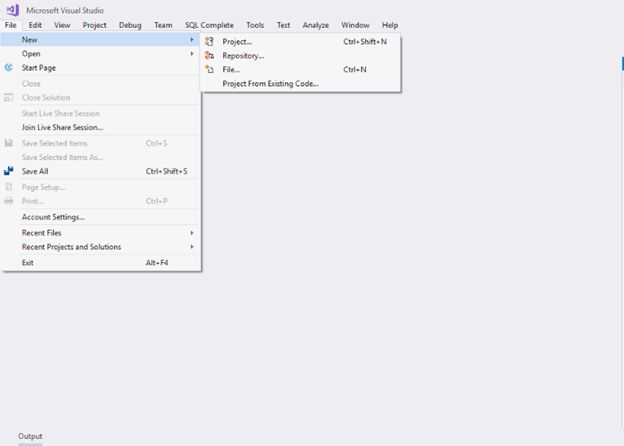Open the Edit menu
624x446 pixels.
click(35, 25)
